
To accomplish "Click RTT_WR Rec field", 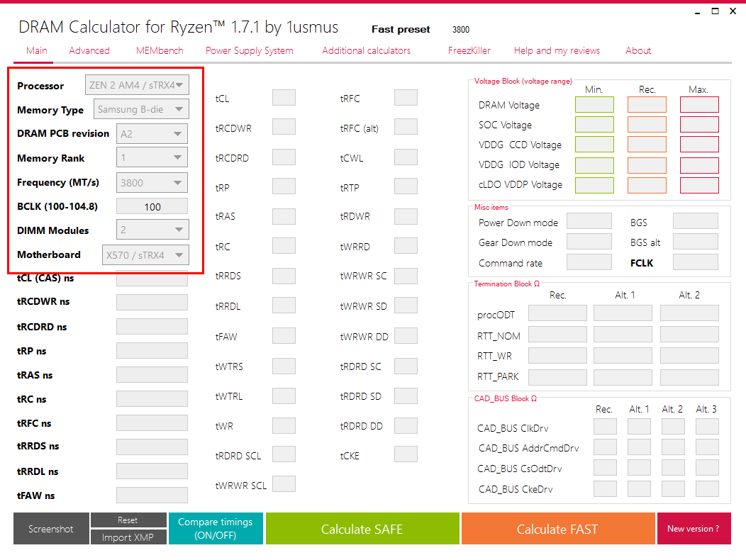I will (x=557, y=356).
